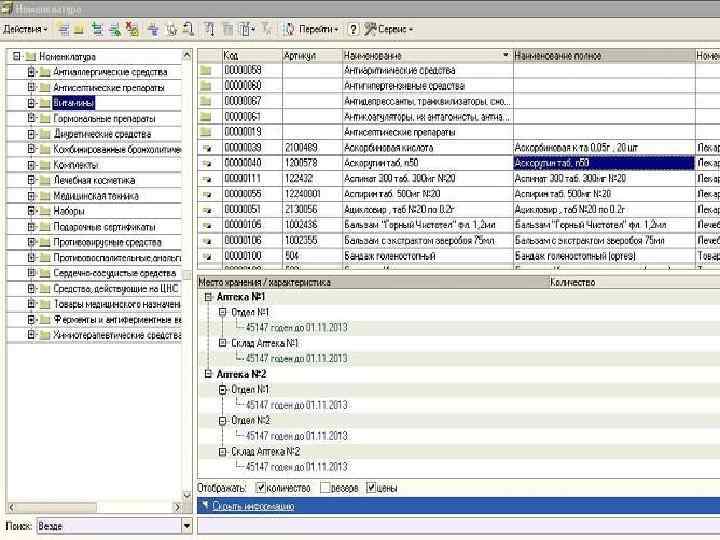Viewport: 720px width, 540px height.
Task: Click the red X delete mark toolbar icon
Action: 133,29
